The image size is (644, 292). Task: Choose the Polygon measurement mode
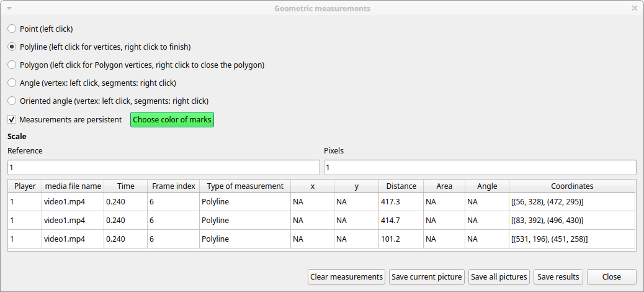[x=12, y=65]
